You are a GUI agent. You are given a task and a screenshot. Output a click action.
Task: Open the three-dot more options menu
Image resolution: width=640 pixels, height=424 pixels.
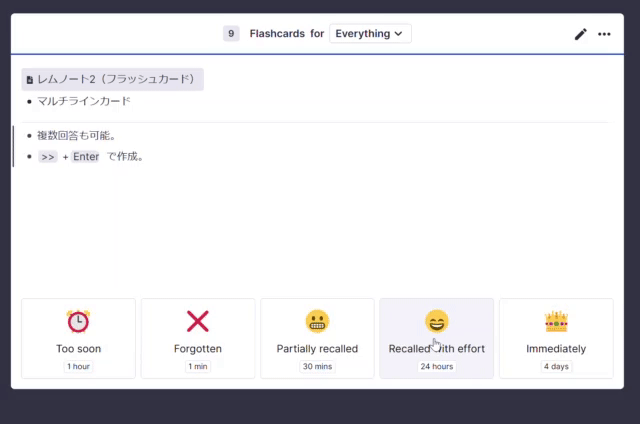click(604, 34)
